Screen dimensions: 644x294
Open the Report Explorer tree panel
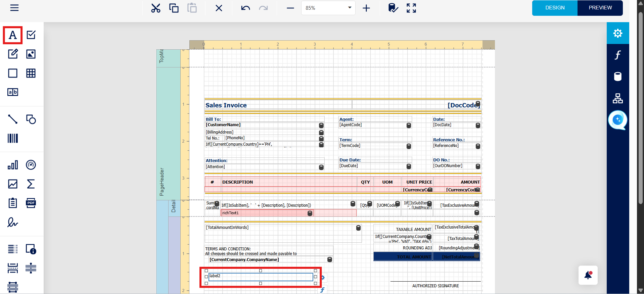[x=617, y=98]
